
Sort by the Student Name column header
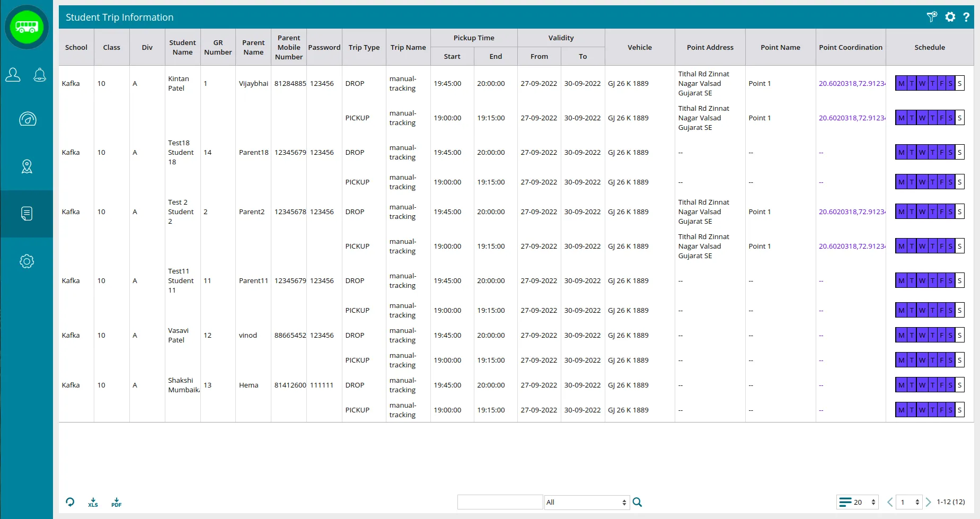click(182, 47)
